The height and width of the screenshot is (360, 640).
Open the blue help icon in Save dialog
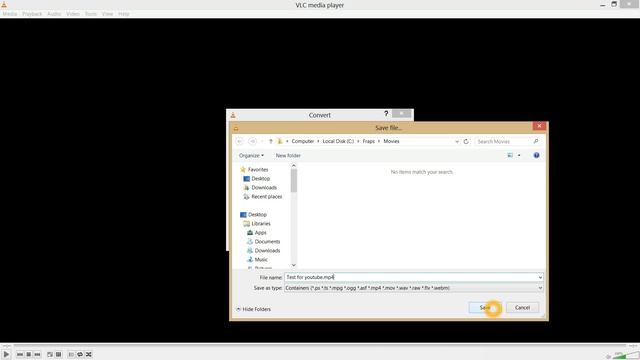[x=536, y=155]
